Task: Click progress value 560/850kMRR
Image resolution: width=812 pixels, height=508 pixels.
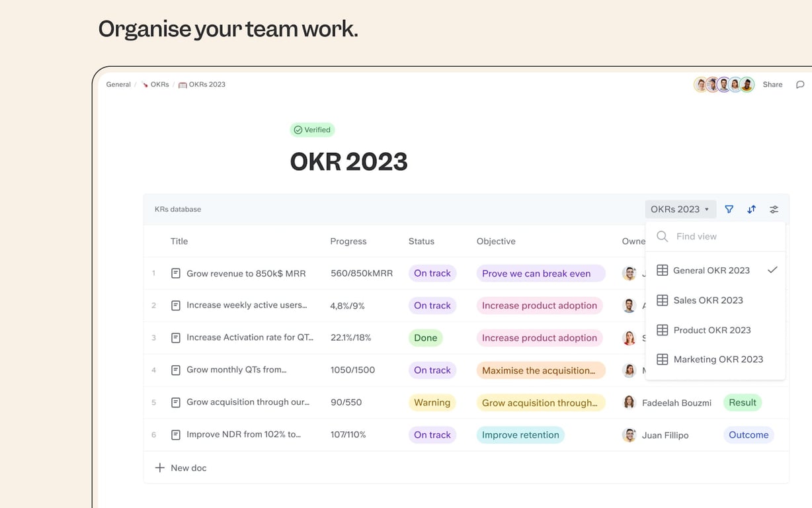Action: coord(362,273)
